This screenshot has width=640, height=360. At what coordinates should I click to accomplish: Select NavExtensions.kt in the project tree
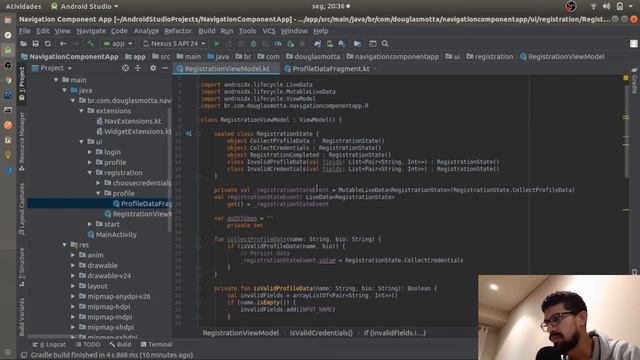coord(129,121)
